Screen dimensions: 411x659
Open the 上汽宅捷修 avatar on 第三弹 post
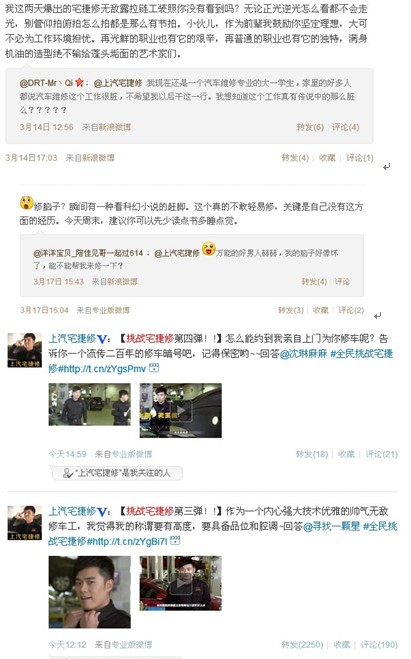coord(25,523)
